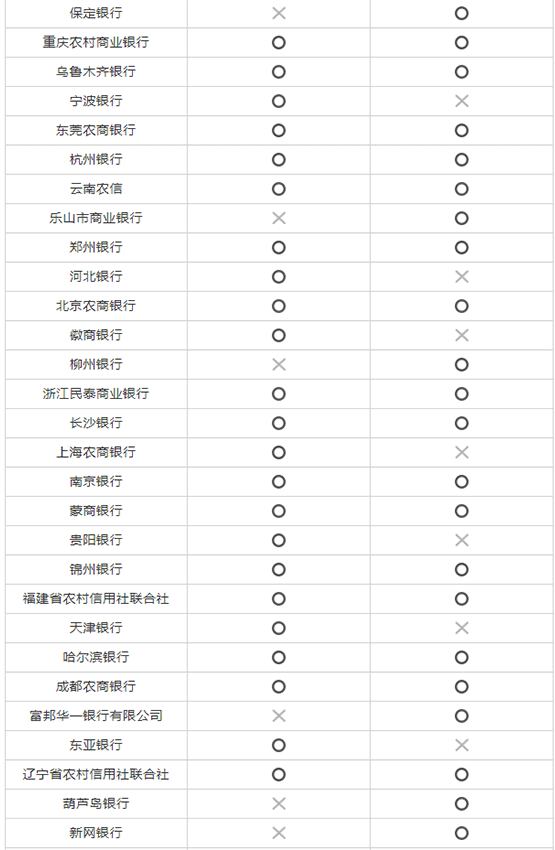
Task: Click the first circle icon for 哈尔滨银行
Action: [279, 657]
